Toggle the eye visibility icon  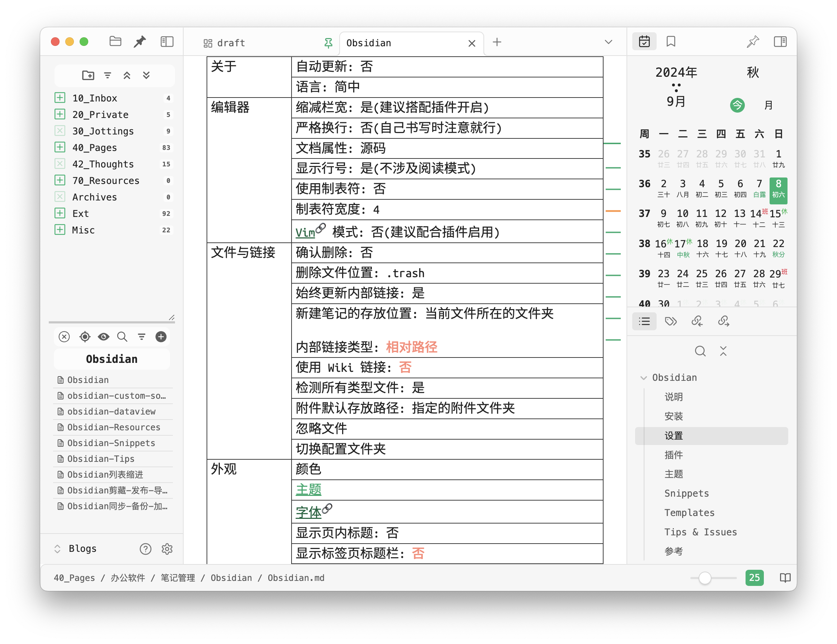coord(104,337)
